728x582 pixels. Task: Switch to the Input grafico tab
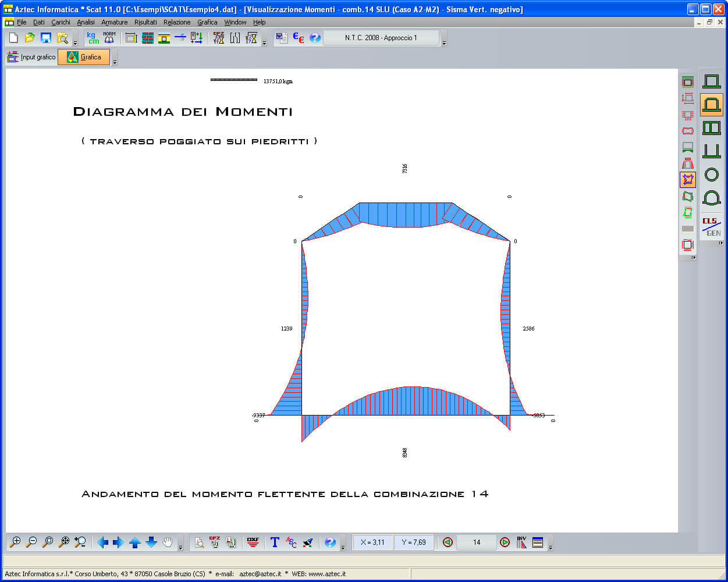[31, 57]
